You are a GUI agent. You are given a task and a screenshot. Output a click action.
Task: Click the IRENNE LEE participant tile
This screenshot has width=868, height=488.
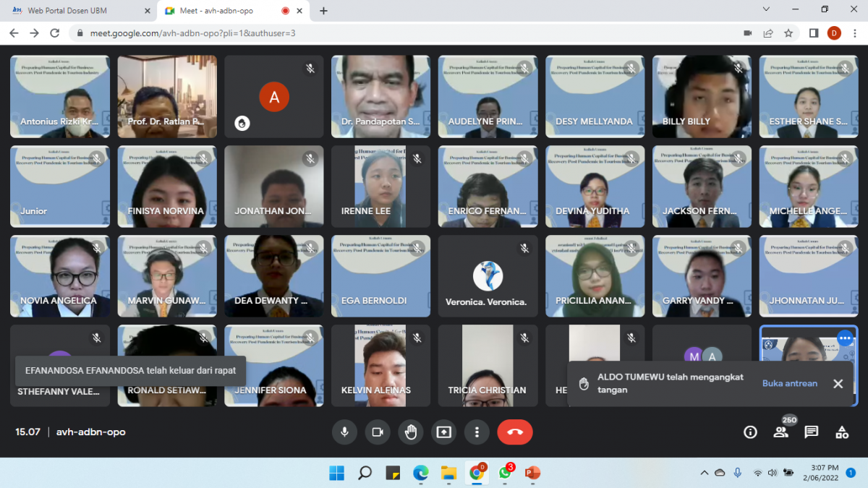tap(381, 187)
